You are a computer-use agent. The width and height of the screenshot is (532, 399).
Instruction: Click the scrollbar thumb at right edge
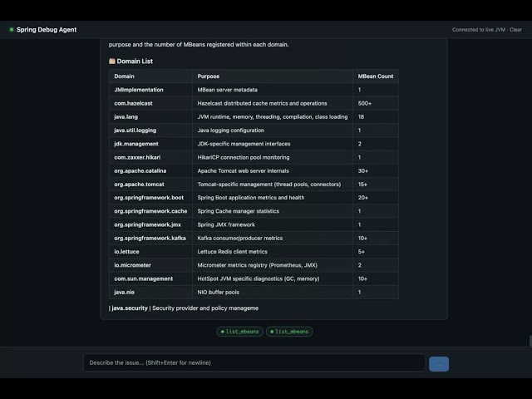click(530, 341)
